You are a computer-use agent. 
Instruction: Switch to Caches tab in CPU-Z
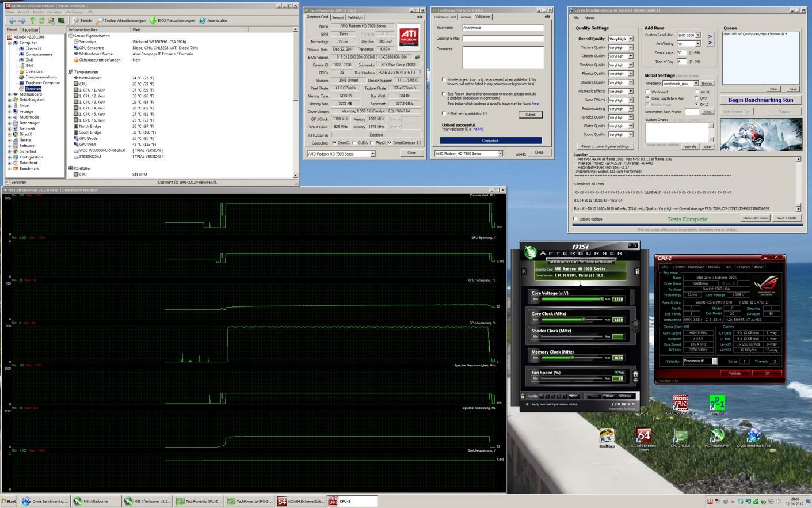[x=679, y=267]
